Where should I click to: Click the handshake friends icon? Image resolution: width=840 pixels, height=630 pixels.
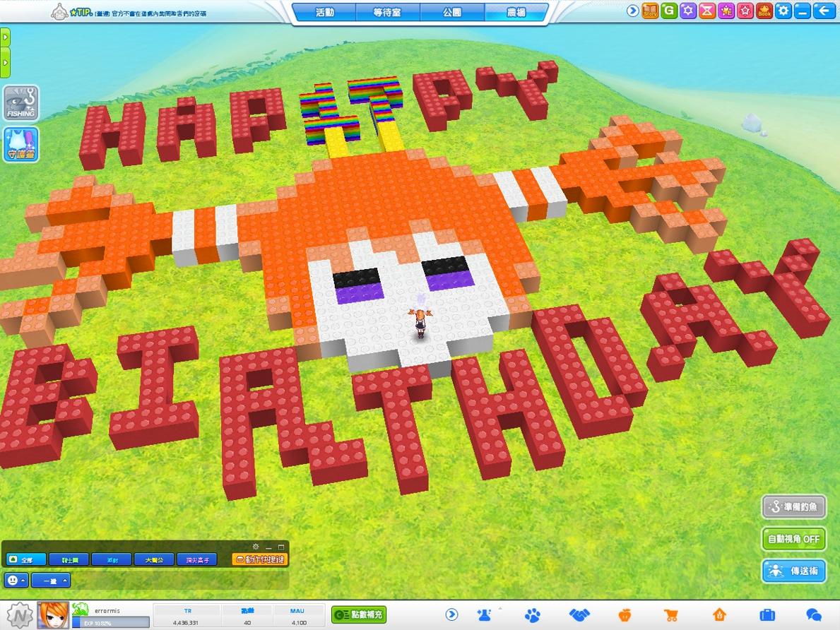(x=579, y=615)
